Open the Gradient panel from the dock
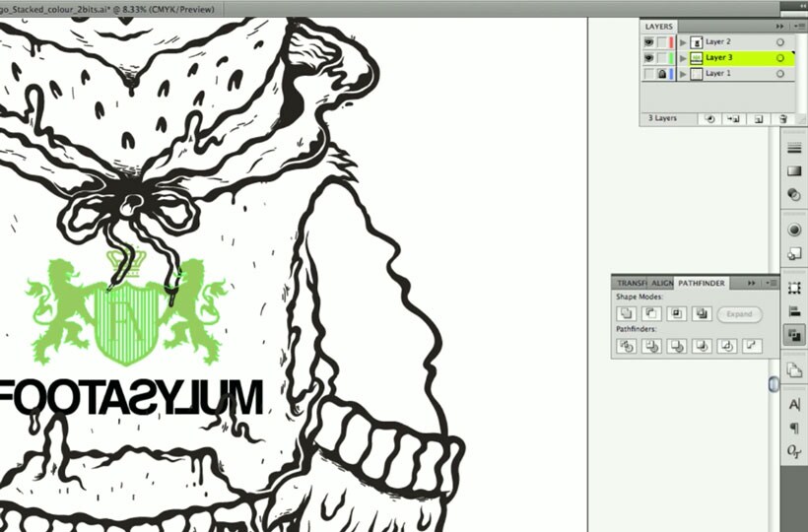Image resolution: width=808 pixels, height=532 pixels. click(794, 171)
